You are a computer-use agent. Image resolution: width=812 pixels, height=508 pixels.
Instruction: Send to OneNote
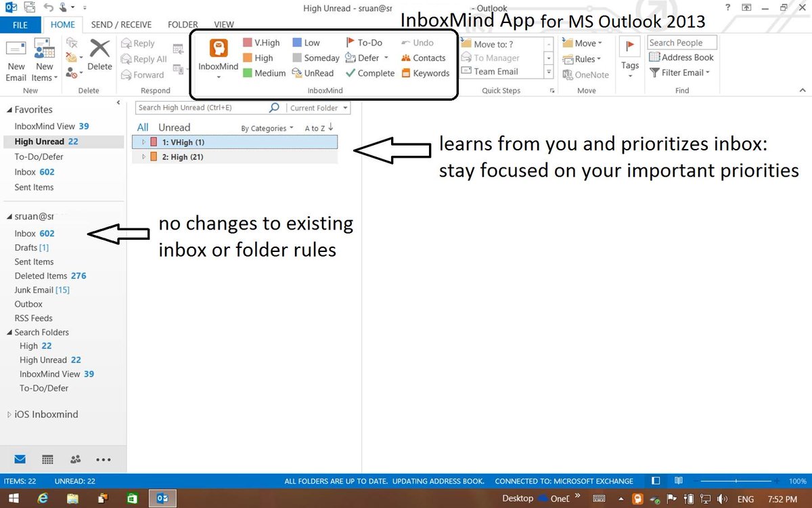585,75
